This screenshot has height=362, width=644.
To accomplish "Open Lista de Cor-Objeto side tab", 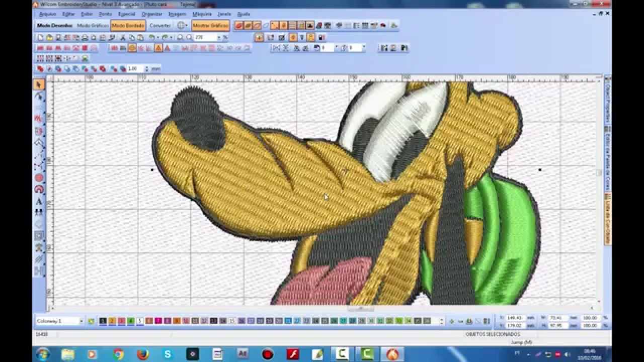I will [x=608, y=219].
